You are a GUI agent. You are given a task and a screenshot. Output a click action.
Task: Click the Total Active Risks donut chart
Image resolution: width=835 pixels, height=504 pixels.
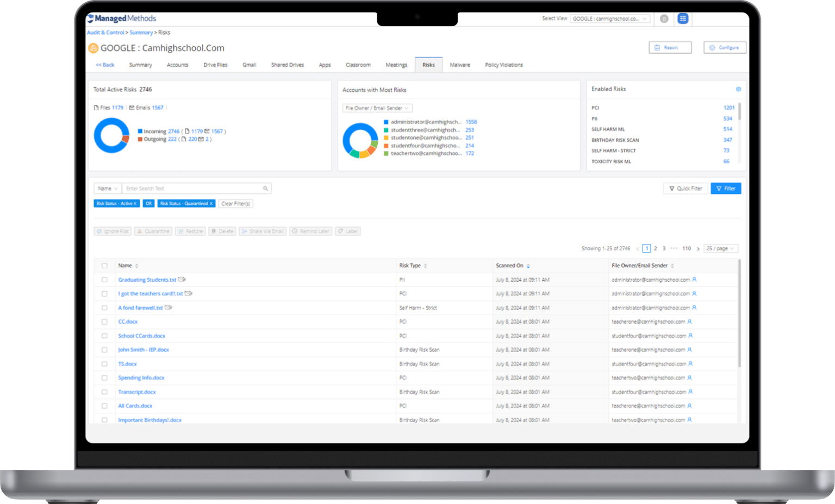click(x=111, y=135)
